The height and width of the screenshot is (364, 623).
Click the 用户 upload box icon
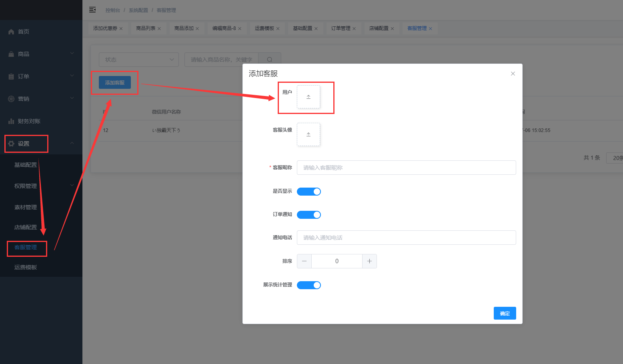[308, 97]
